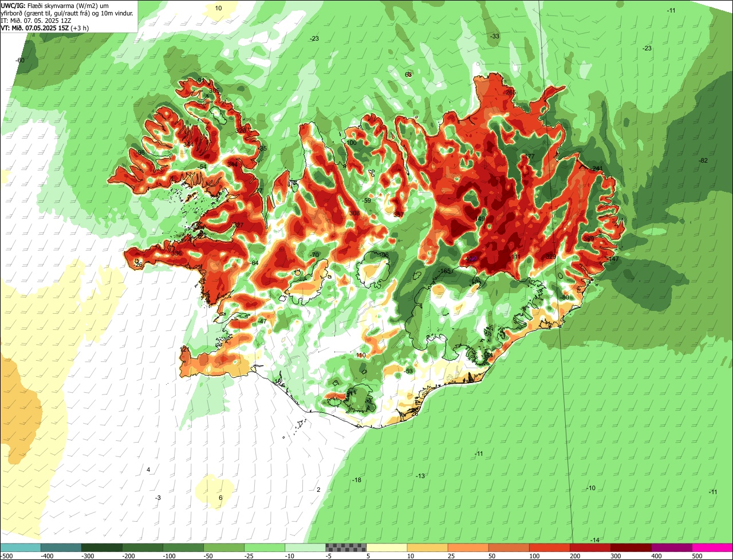Click the '-18' value south of Iceland
The image size is (733, 560).
point(357,480)
